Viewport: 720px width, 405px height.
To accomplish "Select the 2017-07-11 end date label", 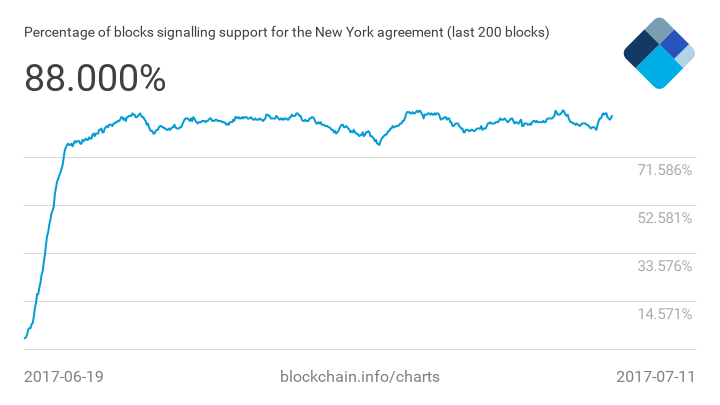I will (x=654, y=377).
